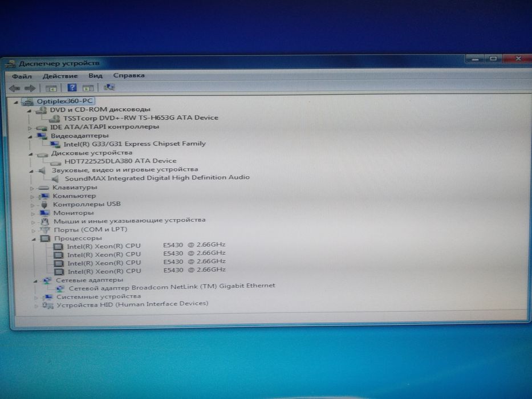
Task: Click the Системные устройства icon
Action: pos(47,297)
